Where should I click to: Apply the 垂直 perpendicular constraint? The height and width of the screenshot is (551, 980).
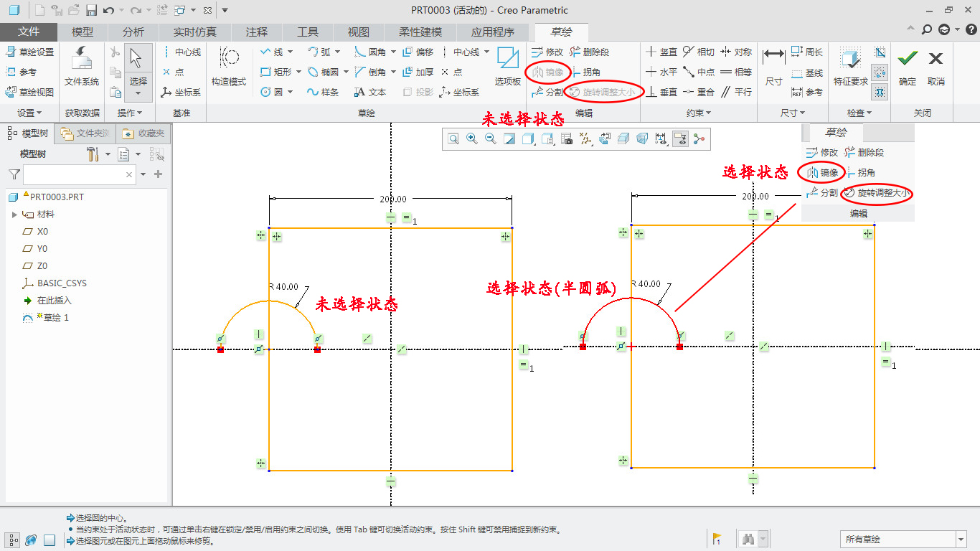[x=661, y=92]
